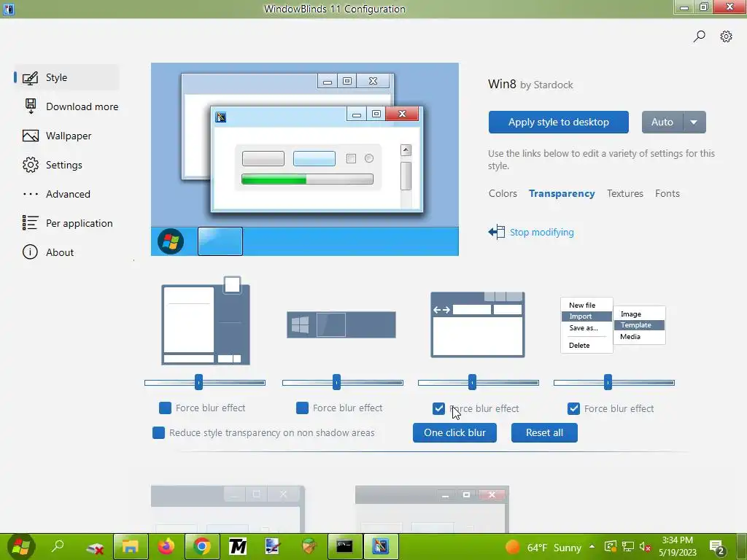Open the 64°F Sunny weather widget
The image size is (747, 560).
(x=543, y=548)
